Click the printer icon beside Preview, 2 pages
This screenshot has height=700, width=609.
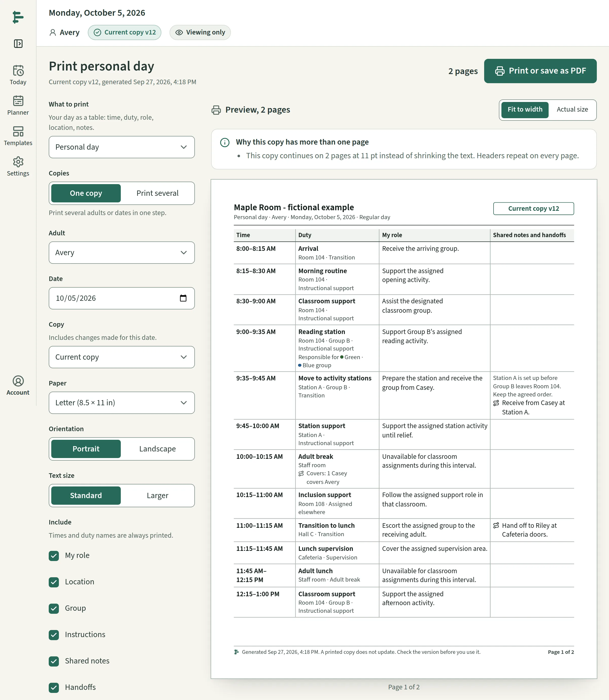tap(216, 110)
